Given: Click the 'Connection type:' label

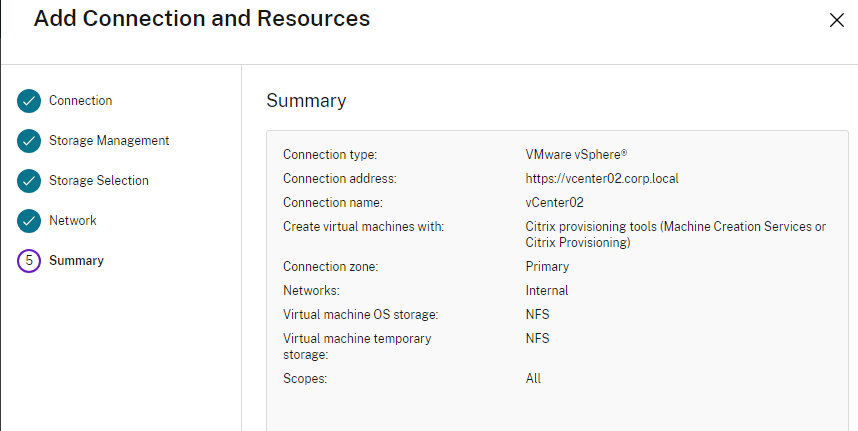Looking at the screenshot, I should point(330,155).
